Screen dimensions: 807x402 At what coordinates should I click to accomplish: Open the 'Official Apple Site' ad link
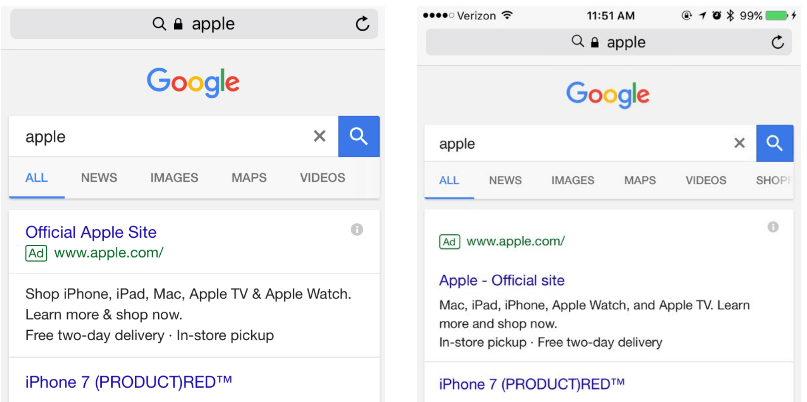coord(91,232)
